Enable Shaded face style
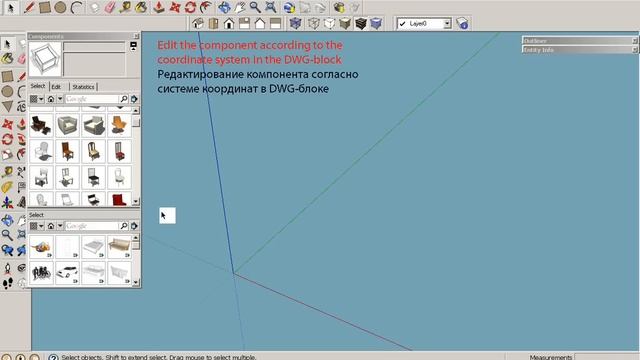Screen dimensions: 640x360 pyautogui.click(x=345, y=24)
